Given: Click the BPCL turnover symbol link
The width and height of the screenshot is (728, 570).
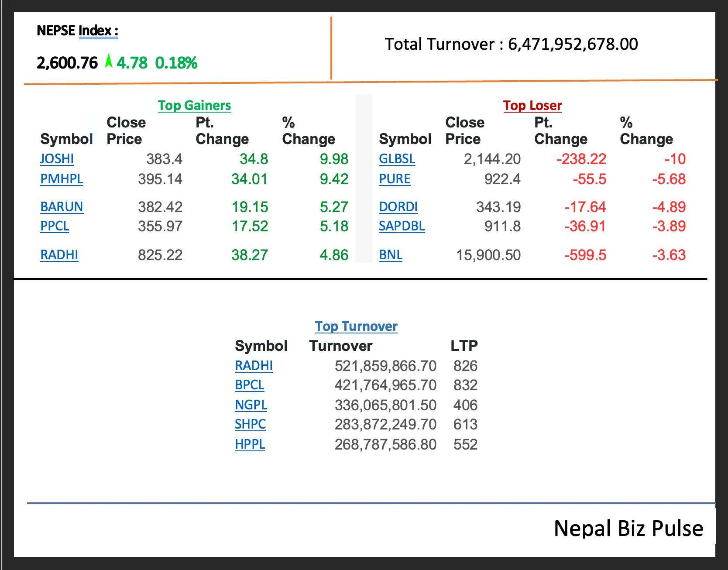Looking at the screenshot, I should 249,385.
